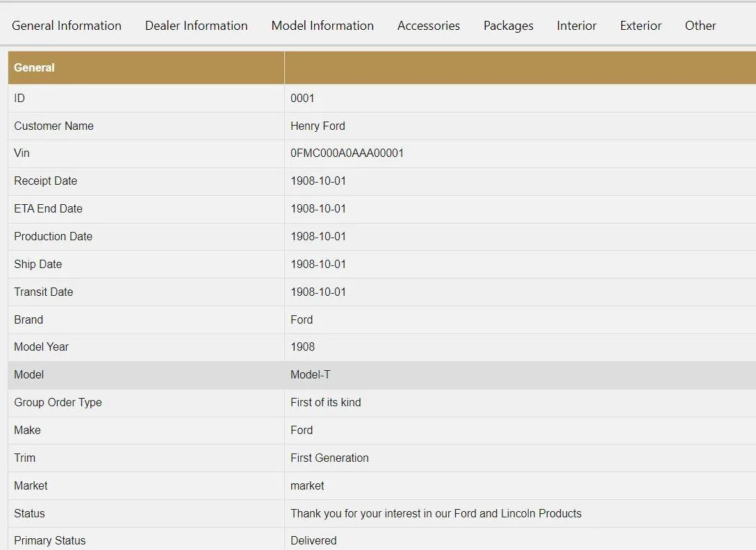Select the Transit Date value
Viewport: 756px width, 550px height.
[x=318, y=292]
